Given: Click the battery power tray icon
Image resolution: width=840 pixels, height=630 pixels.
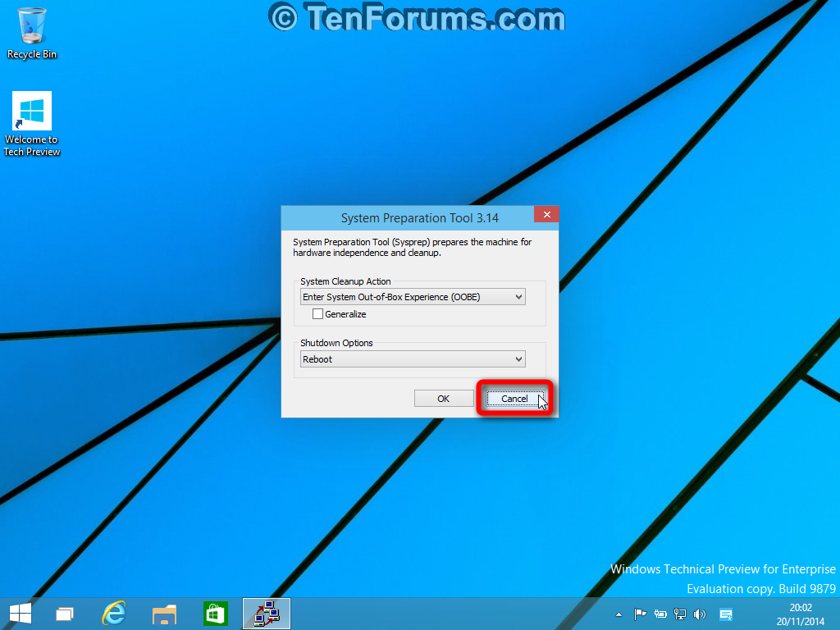Looking at the screenshot, I should pyautogui.click(x=660, y=614).
